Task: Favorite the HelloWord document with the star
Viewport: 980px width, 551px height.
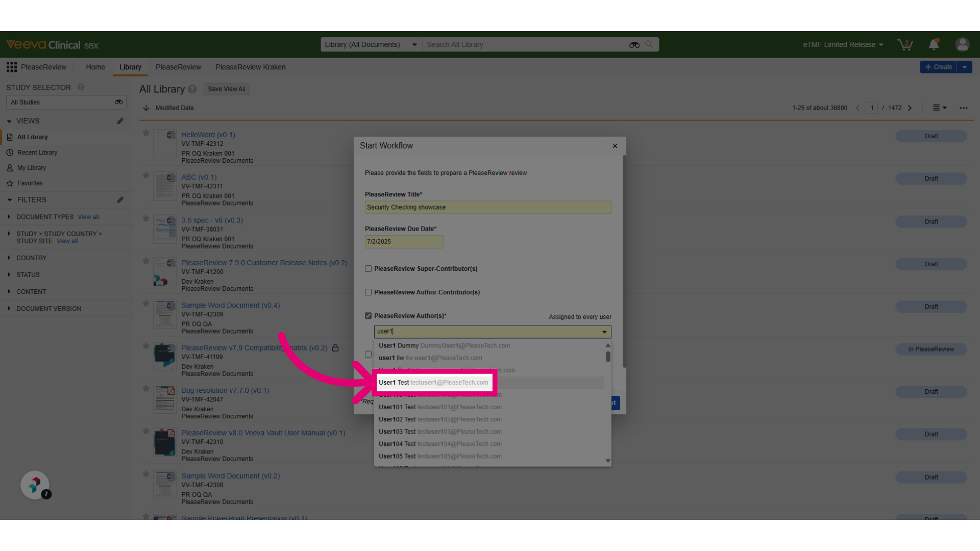Action: [146, 133]
